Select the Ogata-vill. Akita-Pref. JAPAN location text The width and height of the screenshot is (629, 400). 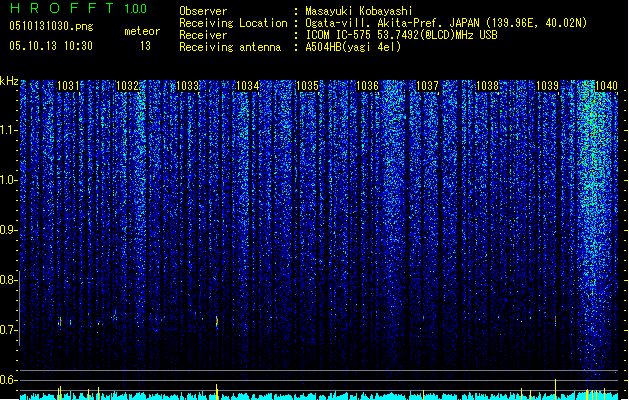446,23
